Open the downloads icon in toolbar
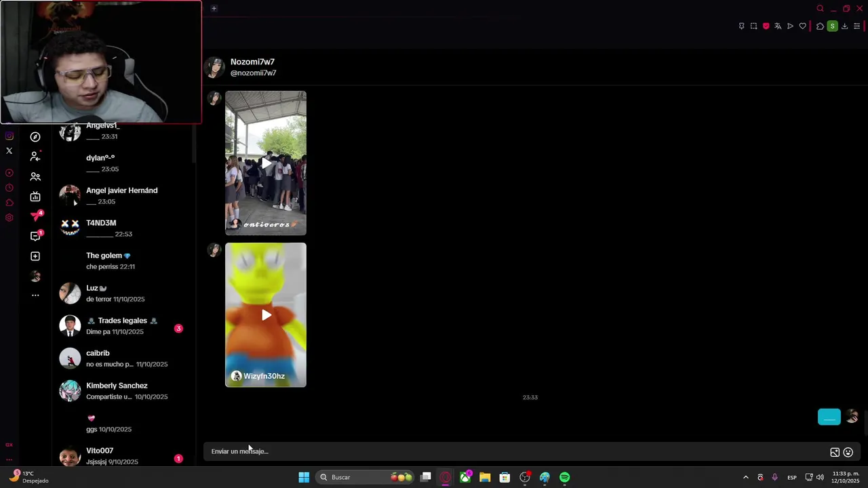Viewport: 868px width, 488px height. [x=844, y=26]
